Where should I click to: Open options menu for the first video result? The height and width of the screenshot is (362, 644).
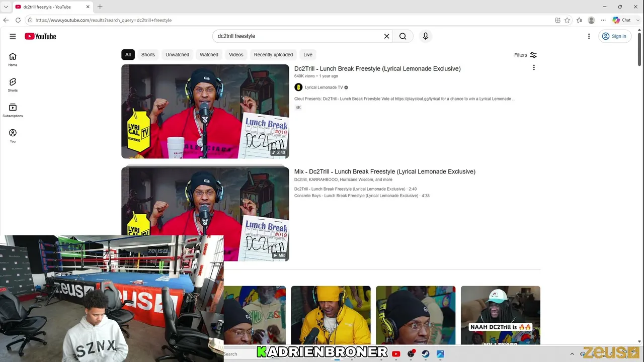pyautogui.click(x=534, y=68)
